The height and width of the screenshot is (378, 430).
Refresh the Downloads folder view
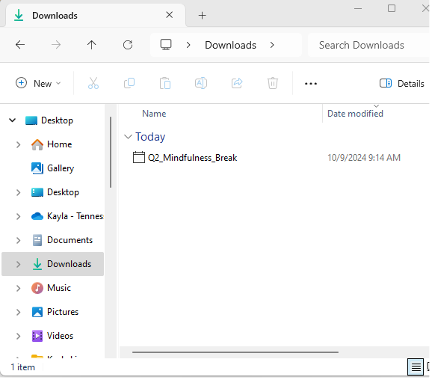click(128, 45)
